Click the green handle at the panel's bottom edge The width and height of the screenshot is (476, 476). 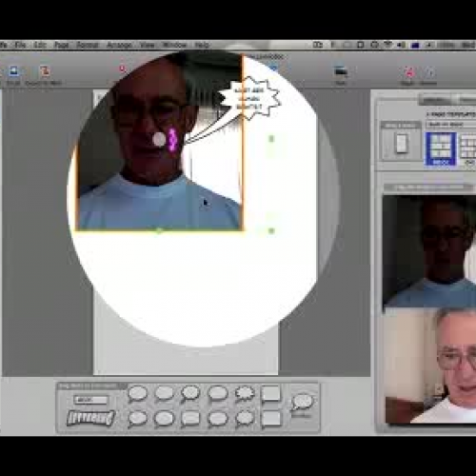[159, 230]
